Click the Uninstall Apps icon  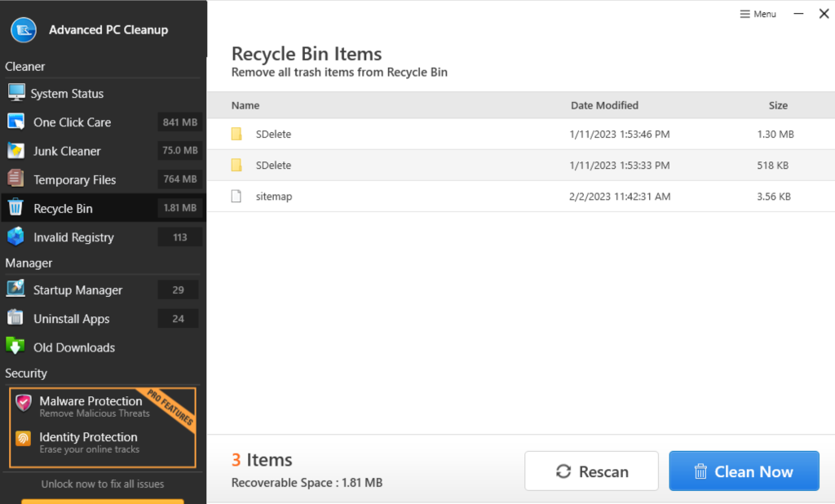(x=15, y=317)
